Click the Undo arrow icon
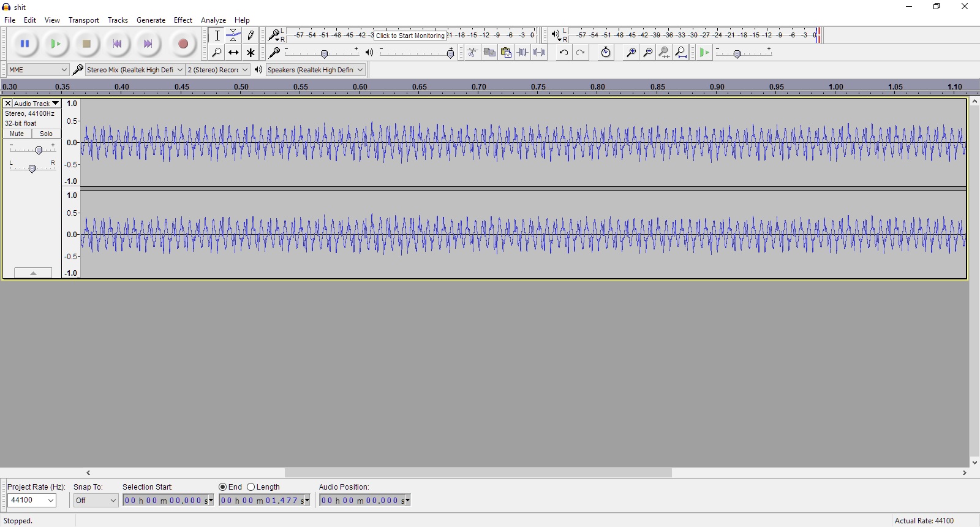Screen dimensions: 980x527 coord(563,53)
